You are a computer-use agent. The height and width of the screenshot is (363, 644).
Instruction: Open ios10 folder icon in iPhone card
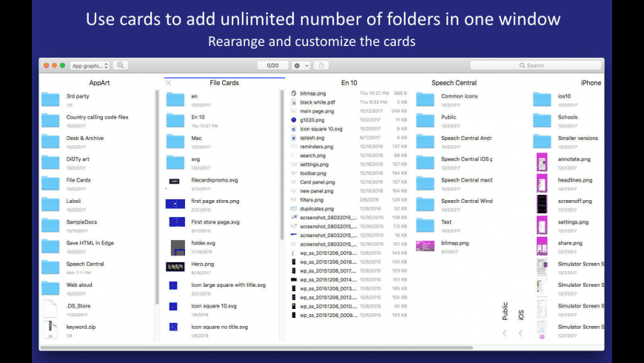(x=542, y=99)
